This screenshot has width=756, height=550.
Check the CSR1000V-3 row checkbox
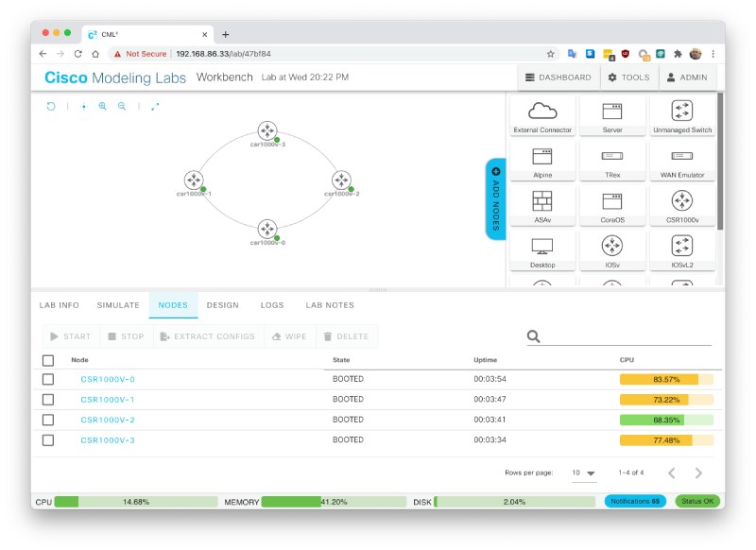pos(48,440)
